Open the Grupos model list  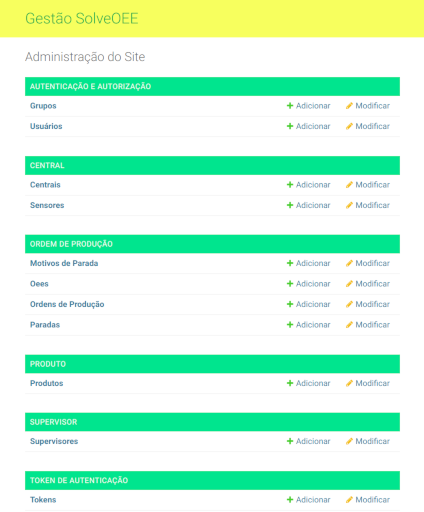43,106
